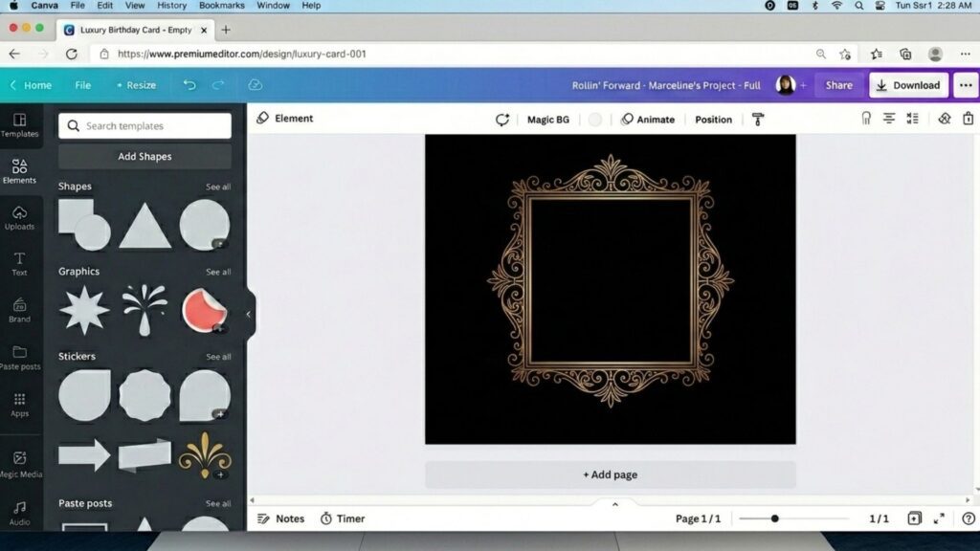980x551 pixels.
Task: Click the Search templates field
Action: click(x=145, y=125)
